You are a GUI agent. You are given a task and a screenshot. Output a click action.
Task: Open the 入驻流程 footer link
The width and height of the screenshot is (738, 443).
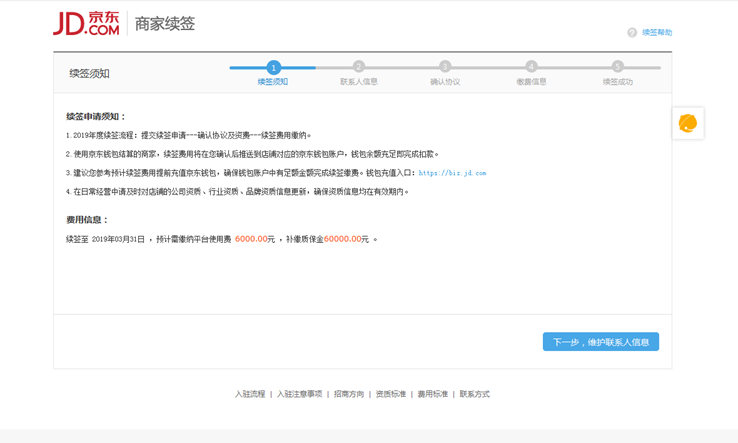[x=250, y=394]
